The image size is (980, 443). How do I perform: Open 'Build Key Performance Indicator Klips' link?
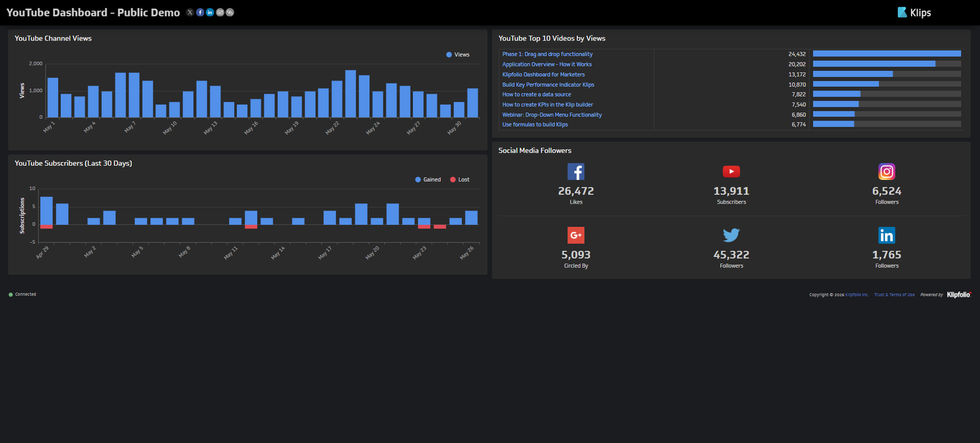tap(548, 84)
